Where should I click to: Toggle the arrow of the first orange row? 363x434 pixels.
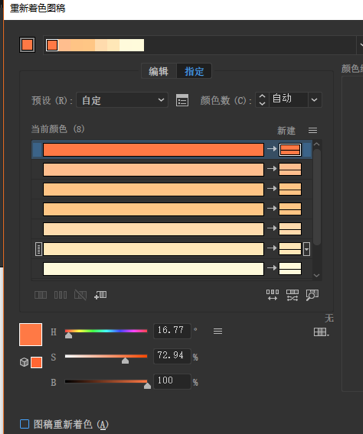coord(272,149)
